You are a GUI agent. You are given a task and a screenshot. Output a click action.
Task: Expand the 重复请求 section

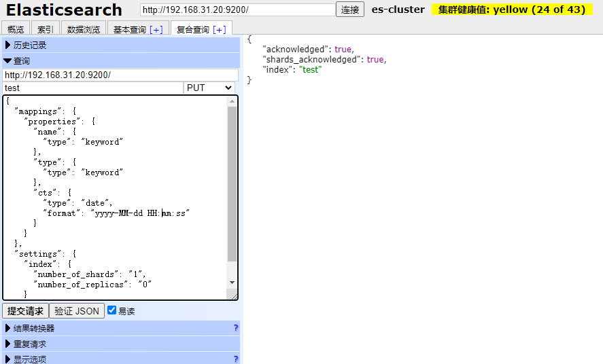(x=29, y=344)
